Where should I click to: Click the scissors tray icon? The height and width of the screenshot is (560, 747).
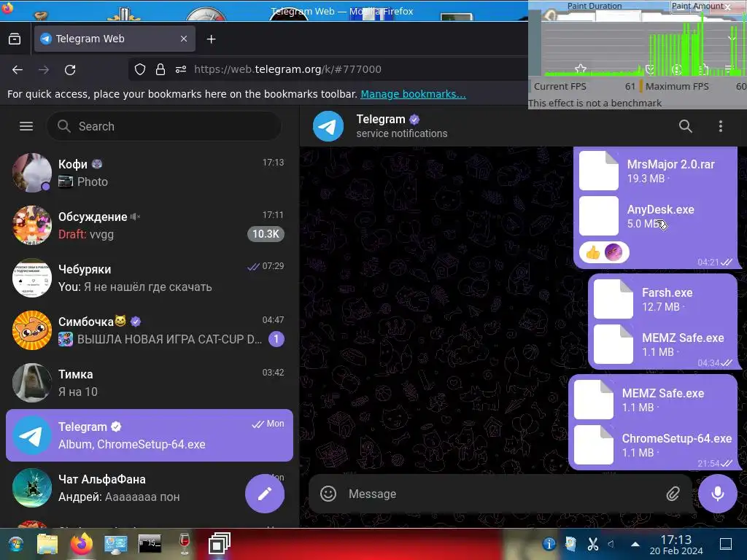(592, 544)
